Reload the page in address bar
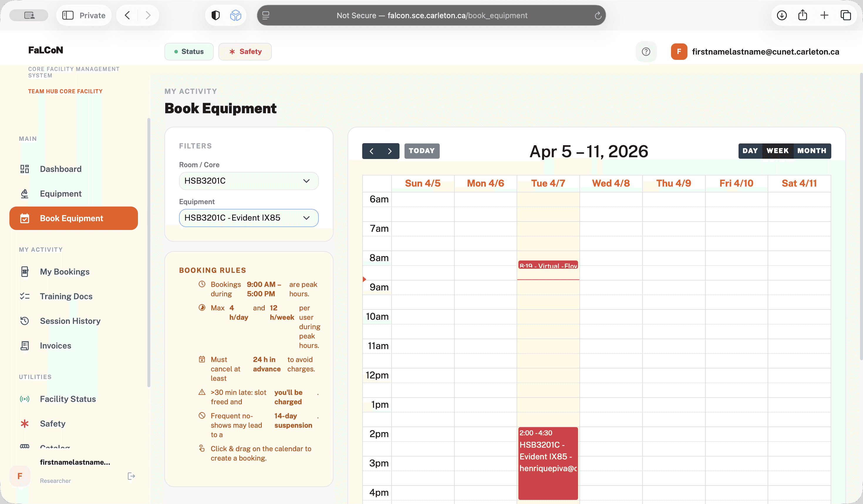The image size is (863, 504). [x=598, y=15]
